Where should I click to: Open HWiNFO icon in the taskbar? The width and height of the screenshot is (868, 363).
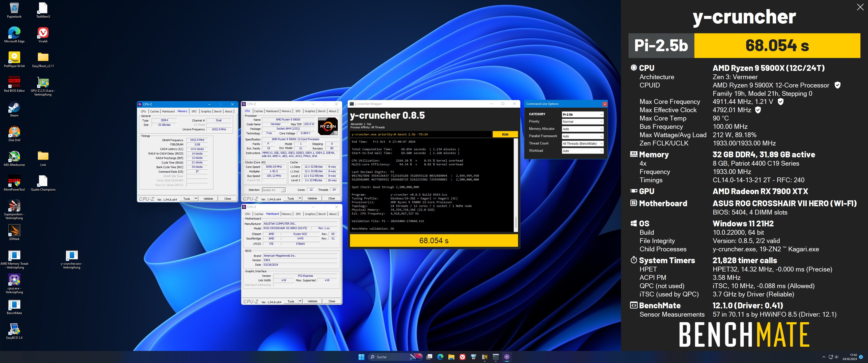point(473,357)
